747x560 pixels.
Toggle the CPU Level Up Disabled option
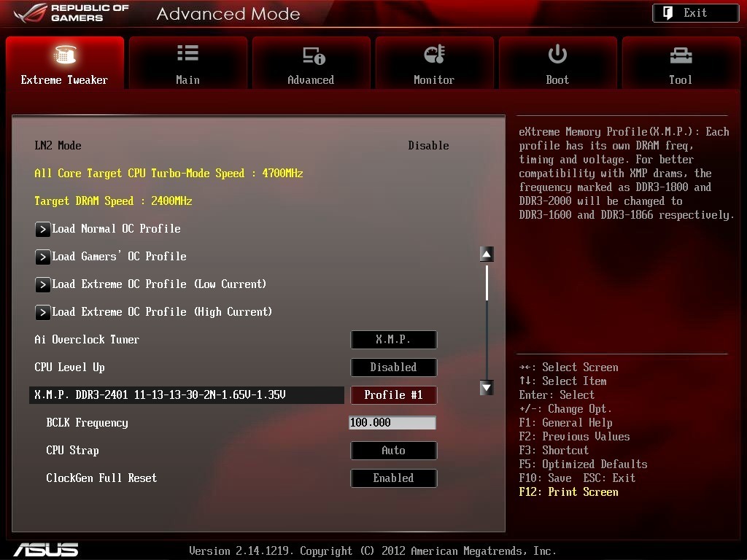coord(393,367)
